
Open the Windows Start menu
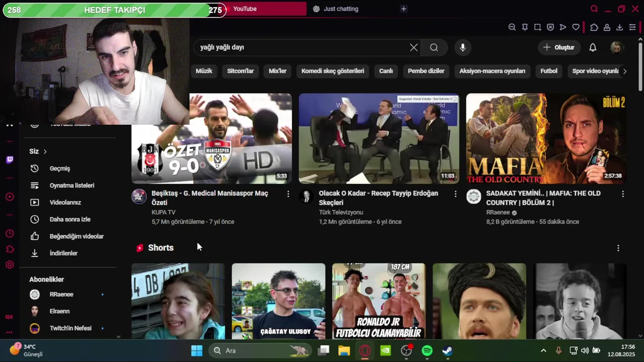(197, 350)
